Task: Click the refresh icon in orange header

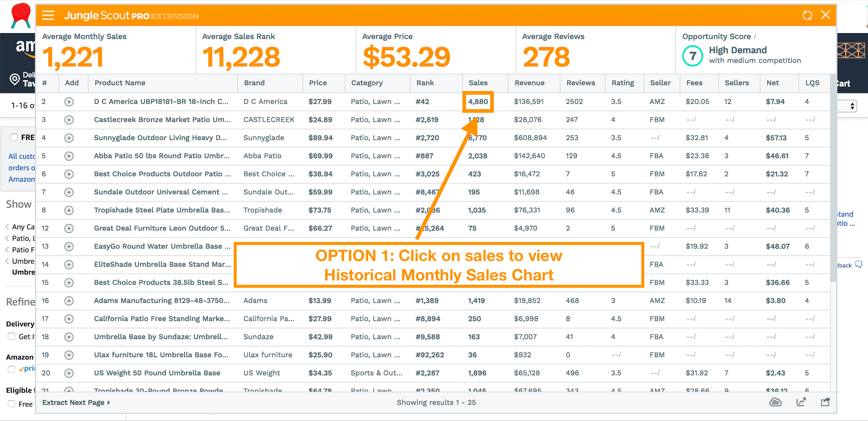Action: (807, 15)
